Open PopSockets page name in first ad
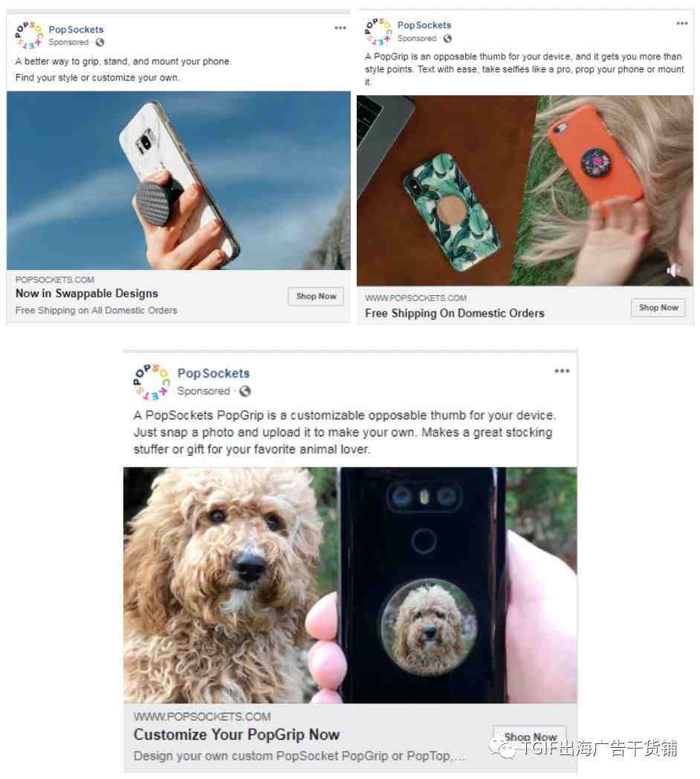 coord(76,29)
